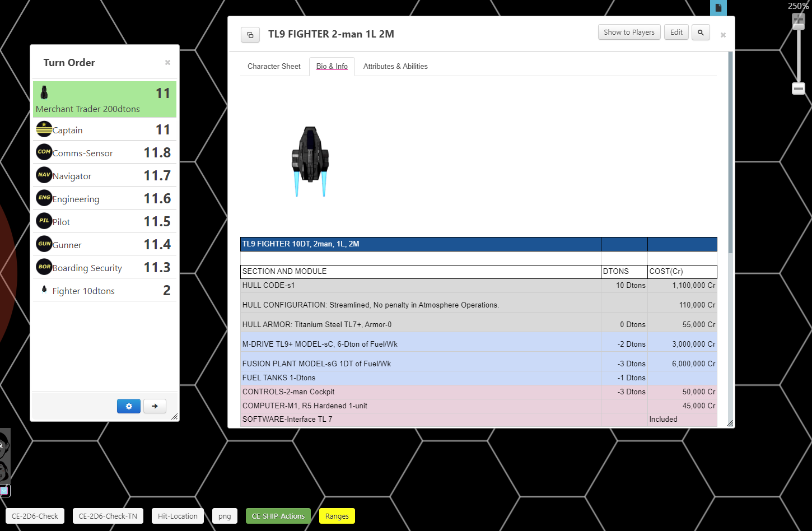Run the CE-2D6-Check-TN macro
The image size is (812, 531).
click(108, 516)
